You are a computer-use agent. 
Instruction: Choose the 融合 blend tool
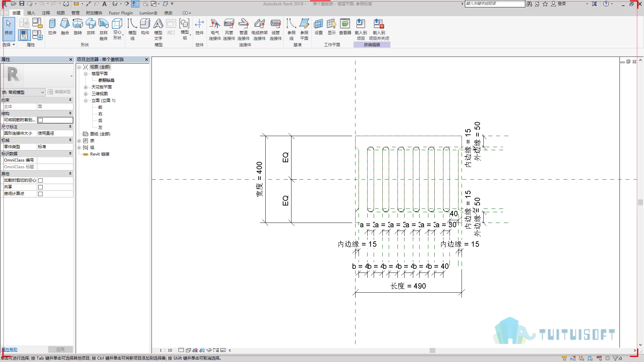pos(65,27)
